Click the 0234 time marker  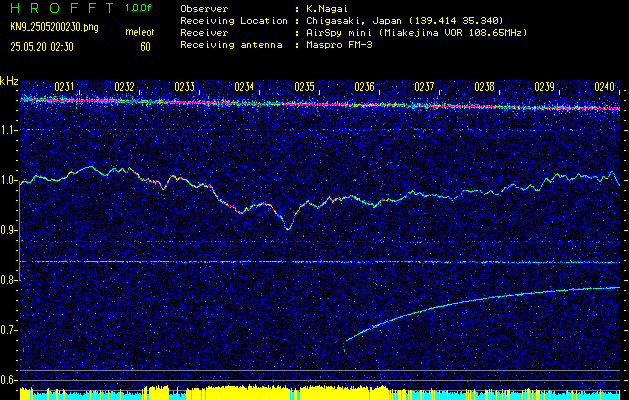[x=244, y=87]
